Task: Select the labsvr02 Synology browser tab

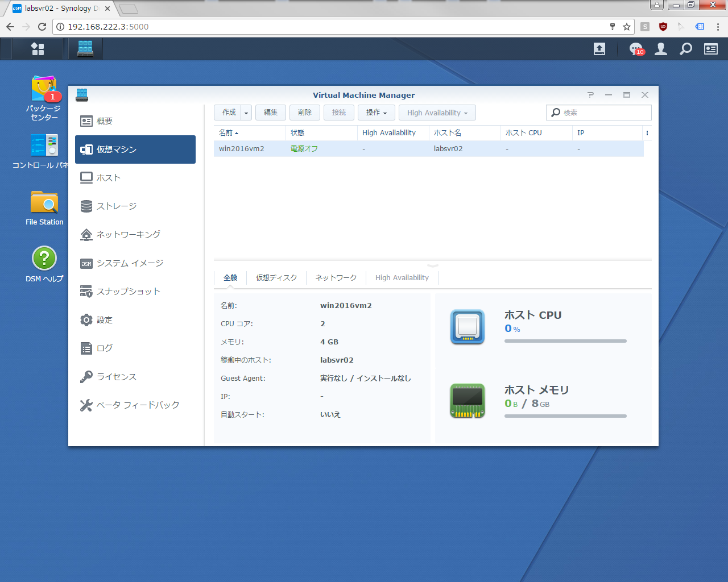Action: (61, 9)
